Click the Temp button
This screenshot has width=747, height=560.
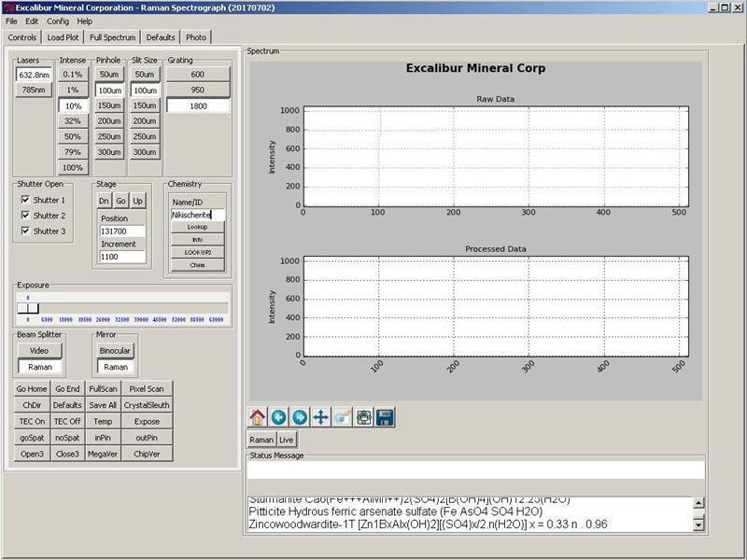click(103, 422)
